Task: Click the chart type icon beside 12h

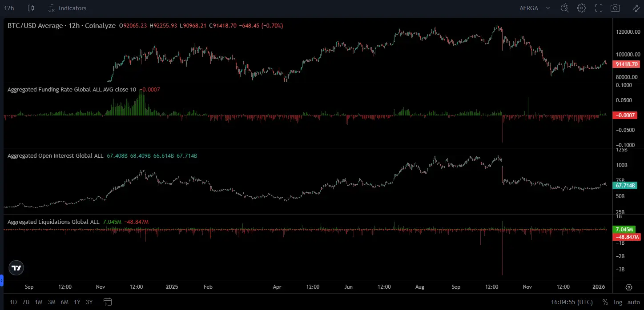Action: pyautogui.click(x=30, y=8)
